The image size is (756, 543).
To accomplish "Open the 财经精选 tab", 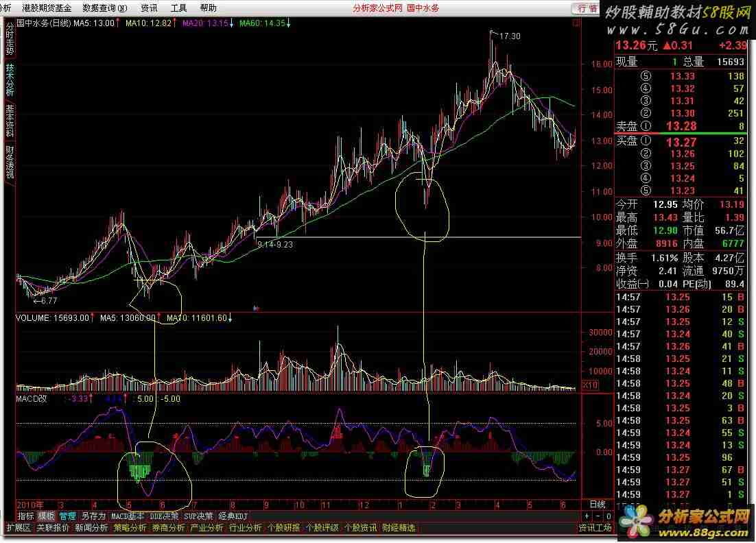I will tap(399, 528).
